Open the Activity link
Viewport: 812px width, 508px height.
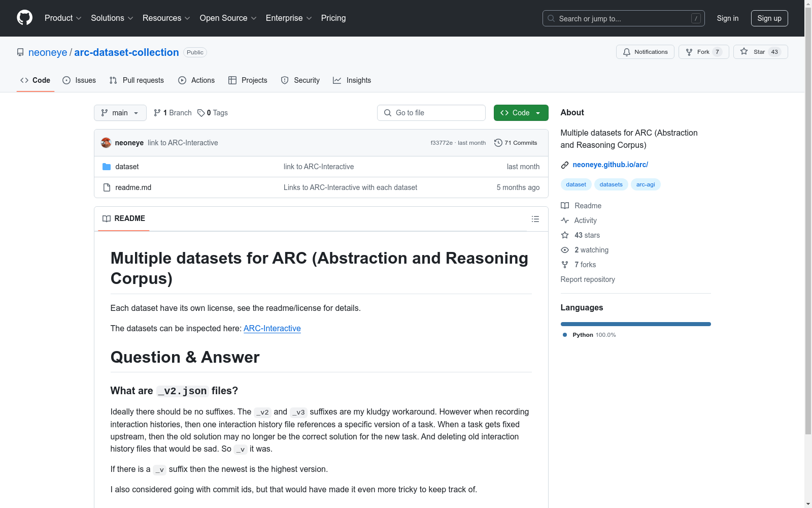click(579, 220)
